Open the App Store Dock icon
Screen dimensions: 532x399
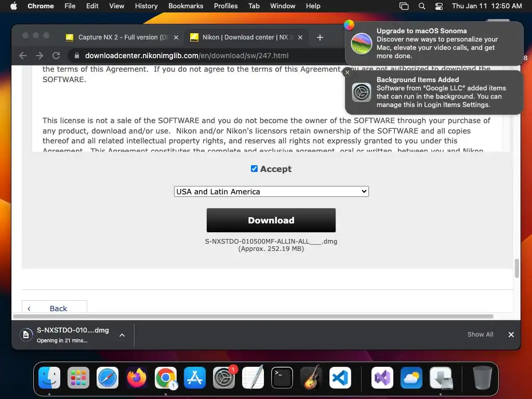click(x=195, y=378)
